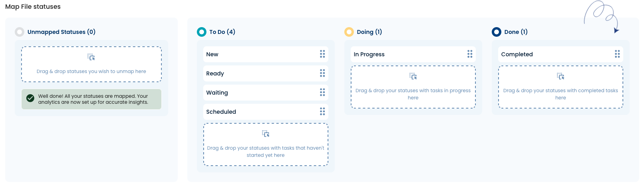Select the dark blue Done circle indicator
Image resolution: width=644 pixels, height=186 pixels.
point(497,32)
